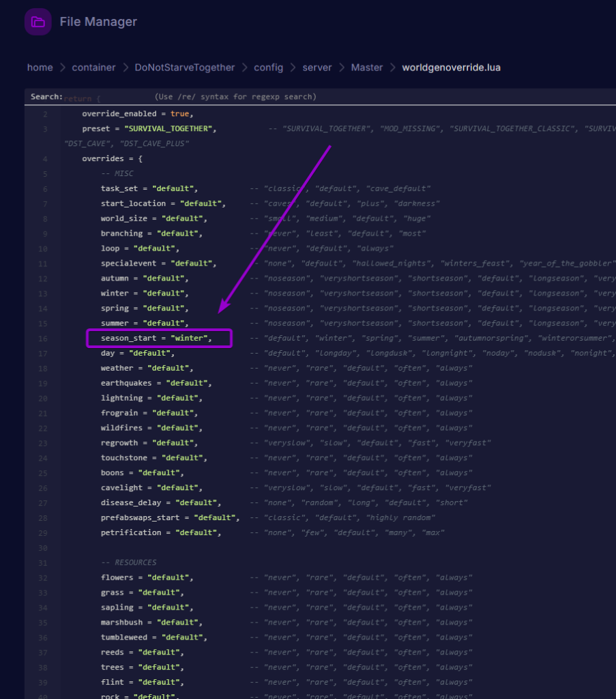Click the boons = "default" line

pyautogui.click(x=142, y=472)
